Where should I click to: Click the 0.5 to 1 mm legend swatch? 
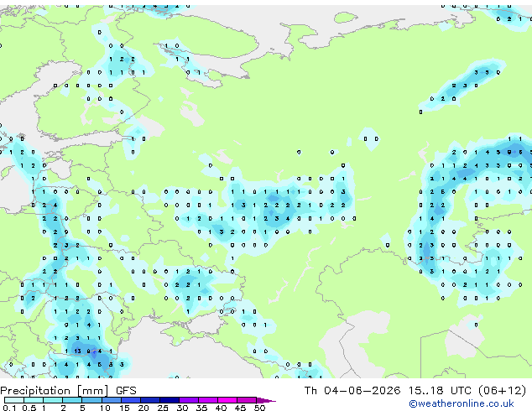tap(34, 400)
